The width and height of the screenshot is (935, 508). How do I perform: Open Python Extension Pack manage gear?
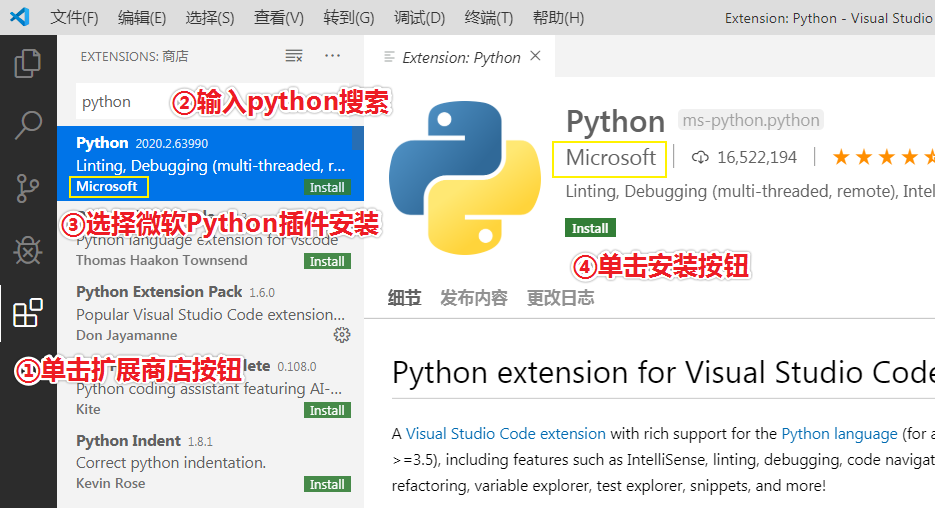[x=342, y=334]
